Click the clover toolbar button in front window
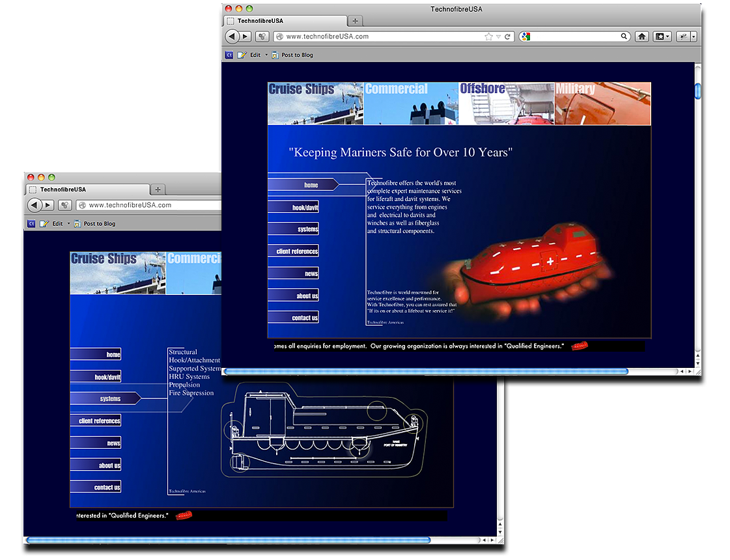 click(x=262, y=36)
